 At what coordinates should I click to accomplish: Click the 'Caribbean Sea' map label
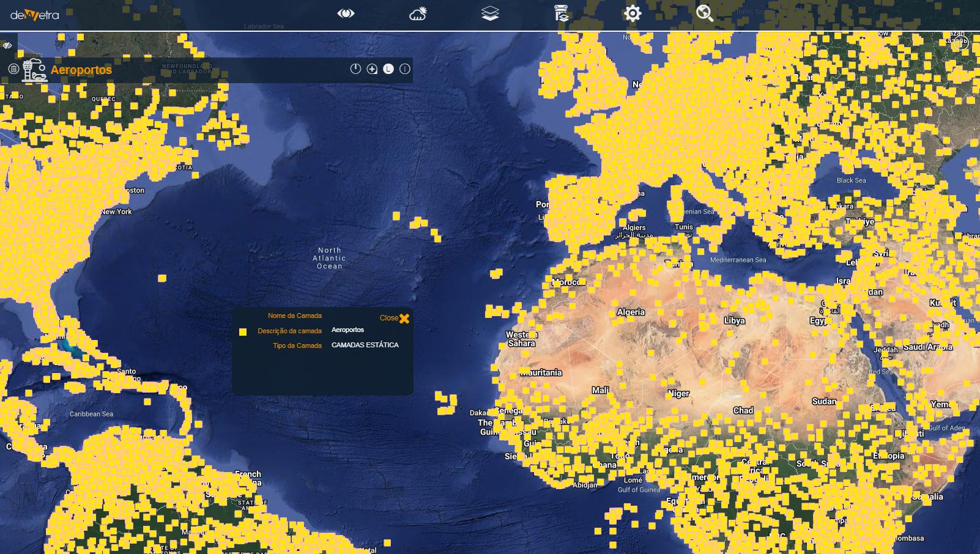[91, 414]
